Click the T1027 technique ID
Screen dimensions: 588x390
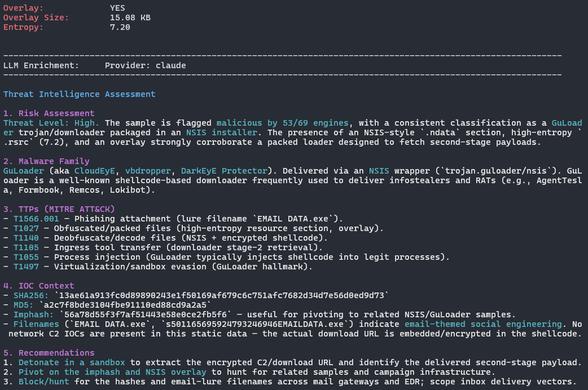pos(26,228)
